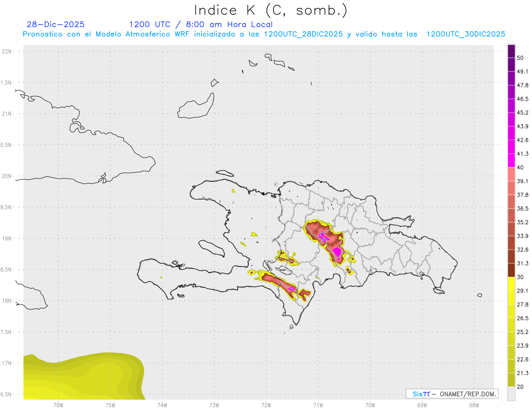Click the '72W' longitude label
Screen dimensions: 532x411
(266, 405)
